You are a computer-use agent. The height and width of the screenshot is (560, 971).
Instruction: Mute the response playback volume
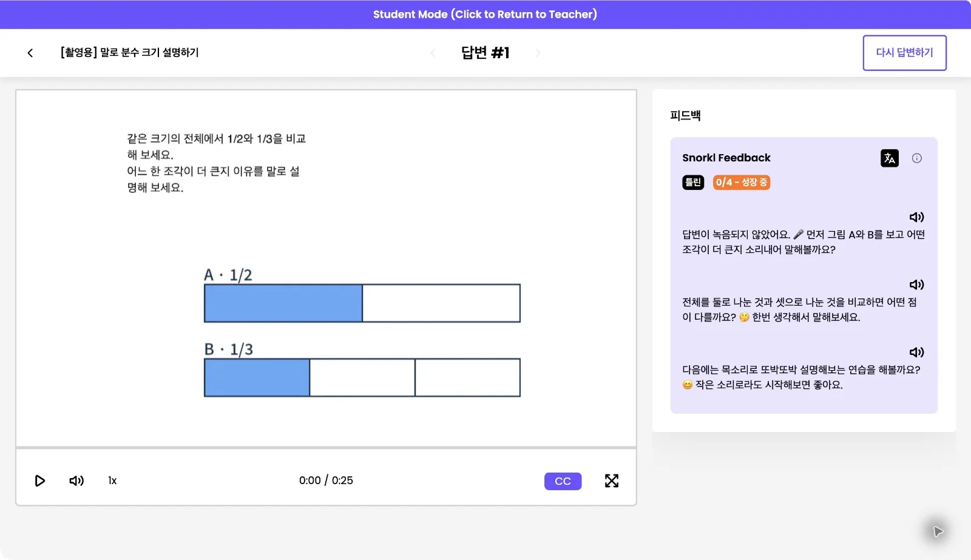[76, 481]
